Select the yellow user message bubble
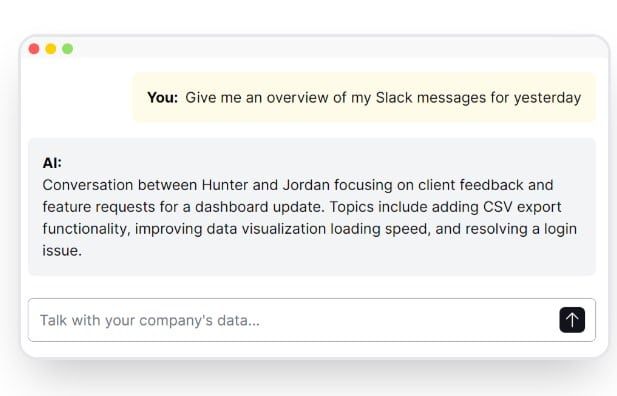The height and width of the screenshot is (396, 617). (x=364, y=97)
